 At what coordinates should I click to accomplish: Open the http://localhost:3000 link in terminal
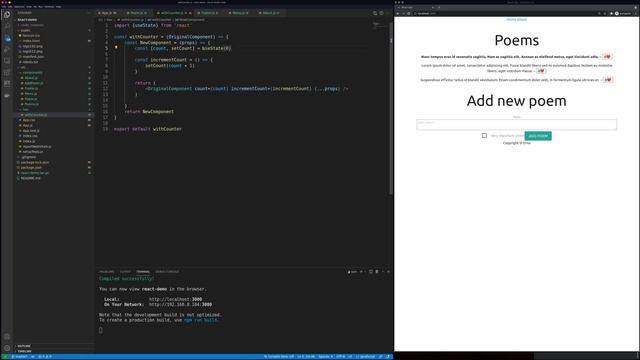(176, 299)
